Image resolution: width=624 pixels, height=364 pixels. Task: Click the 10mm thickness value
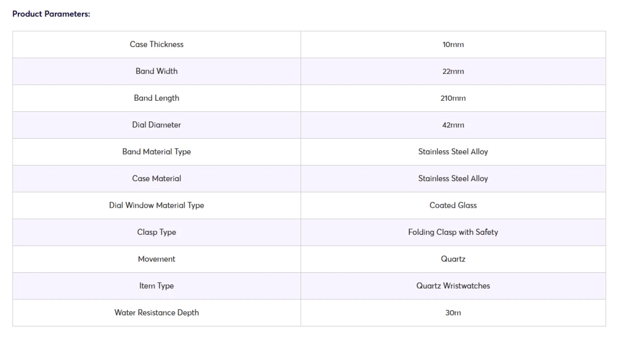point(453,44)
